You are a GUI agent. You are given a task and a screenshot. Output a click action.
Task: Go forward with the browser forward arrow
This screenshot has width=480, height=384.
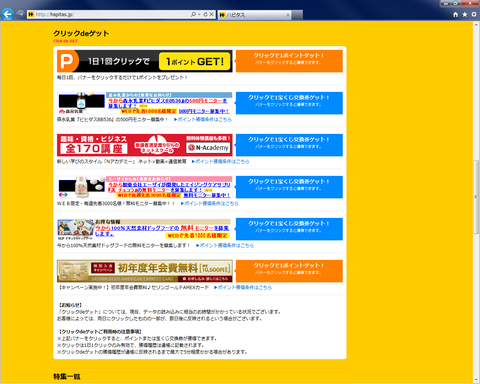click(20, 14)
